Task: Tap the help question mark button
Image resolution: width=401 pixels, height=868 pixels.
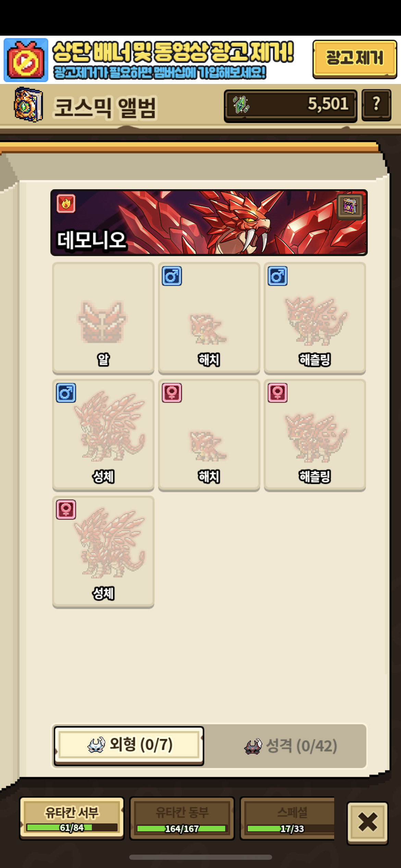Action: click(x=376, y=105)
